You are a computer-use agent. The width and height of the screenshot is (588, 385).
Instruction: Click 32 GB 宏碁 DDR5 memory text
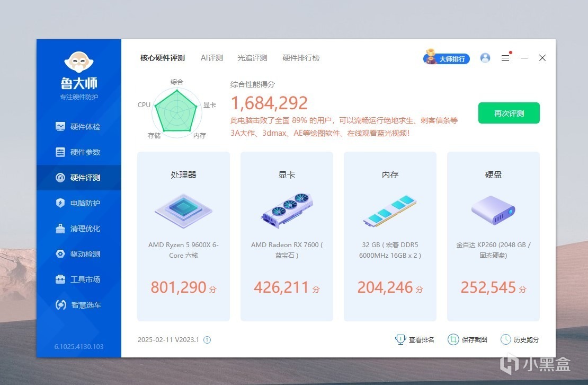(x=390, y=250)
